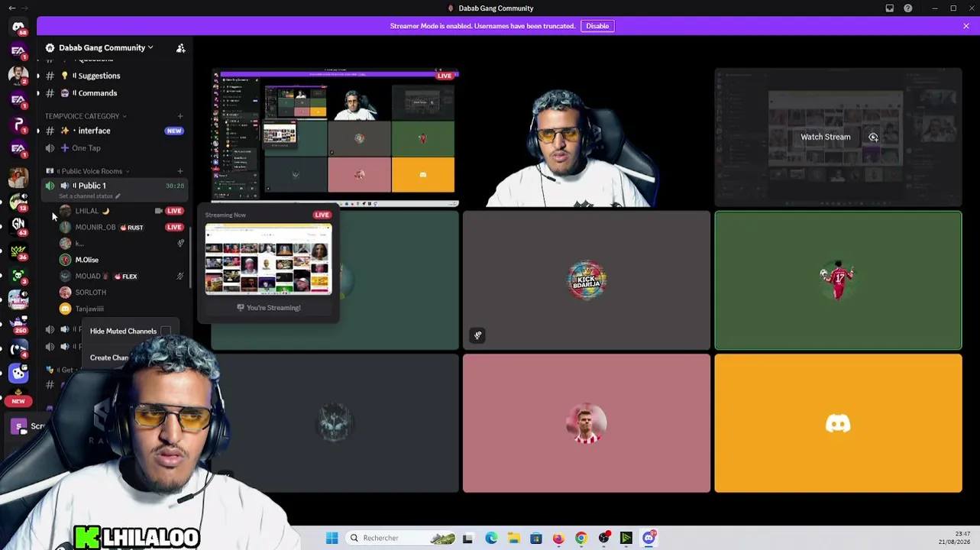980x550 pixels.
Task: Open Google Chrome from the taskbar
Action: coord(581,538)
